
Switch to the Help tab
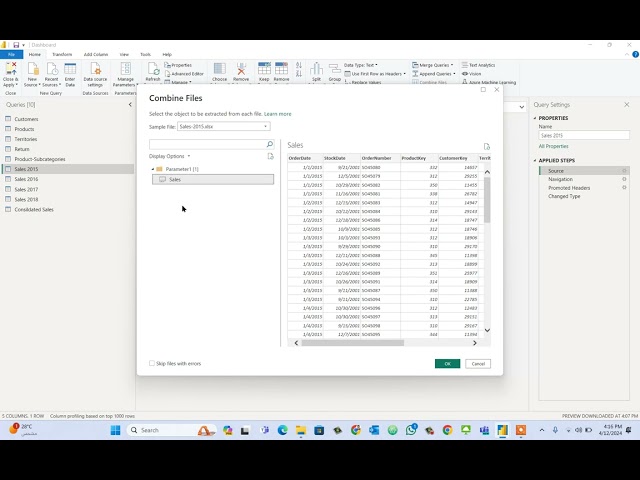pyautogui.click(x=167, y=54)
